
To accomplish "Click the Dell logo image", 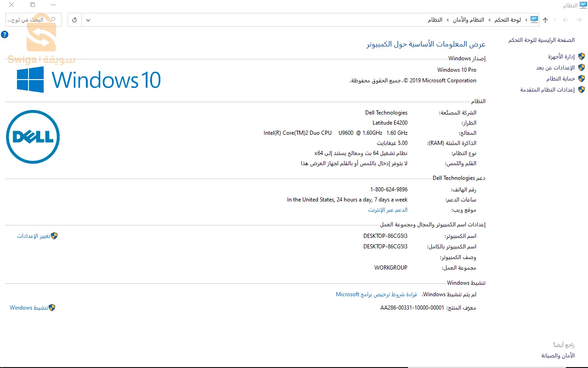I will (x=33, y=137).
